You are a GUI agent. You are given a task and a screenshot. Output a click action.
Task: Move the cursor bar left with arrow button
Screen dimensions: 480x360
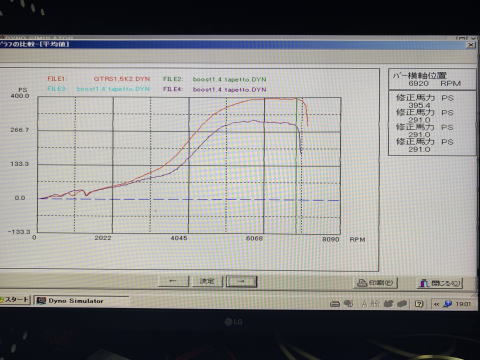coord(173,281)
